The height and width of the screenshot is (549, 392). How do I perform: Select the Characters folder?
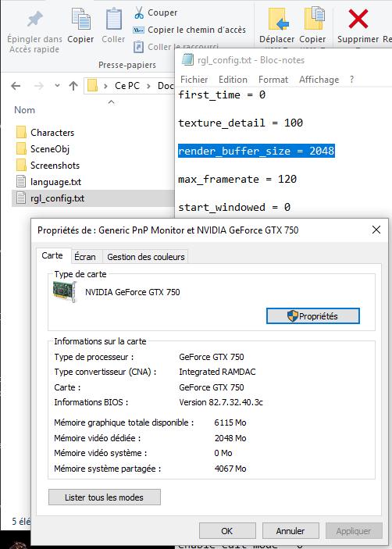coord(52,133)
